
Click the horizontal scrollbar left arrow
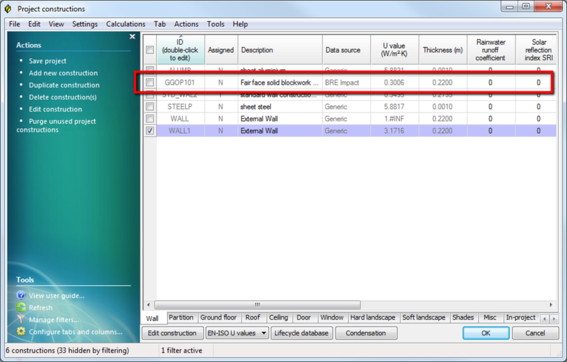coord(148,305)
